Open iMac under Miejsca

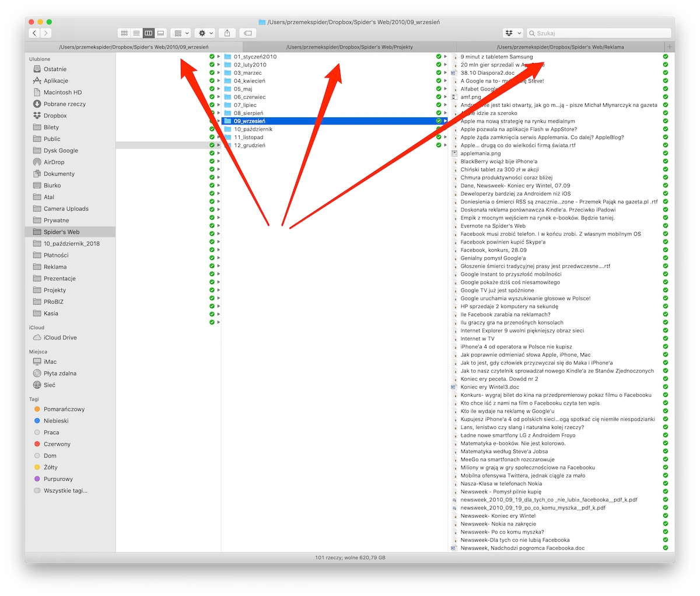[50, 362]
